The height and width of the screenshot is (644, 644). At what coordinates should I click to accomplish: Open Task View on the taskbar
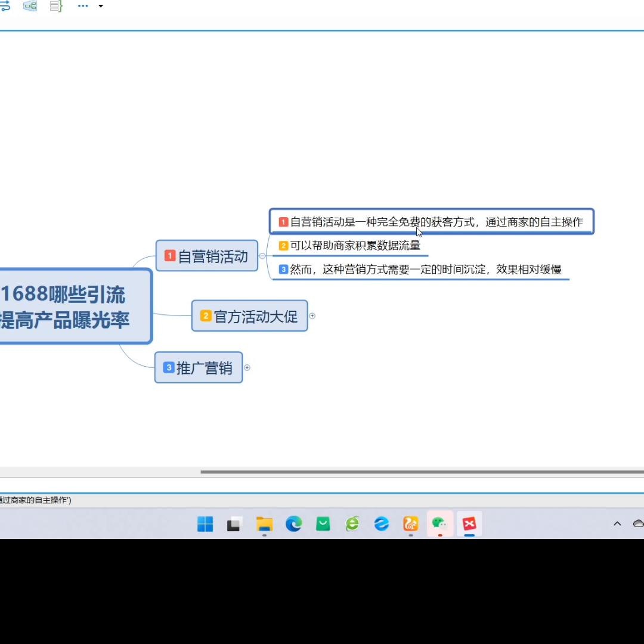tap(235, 524)
